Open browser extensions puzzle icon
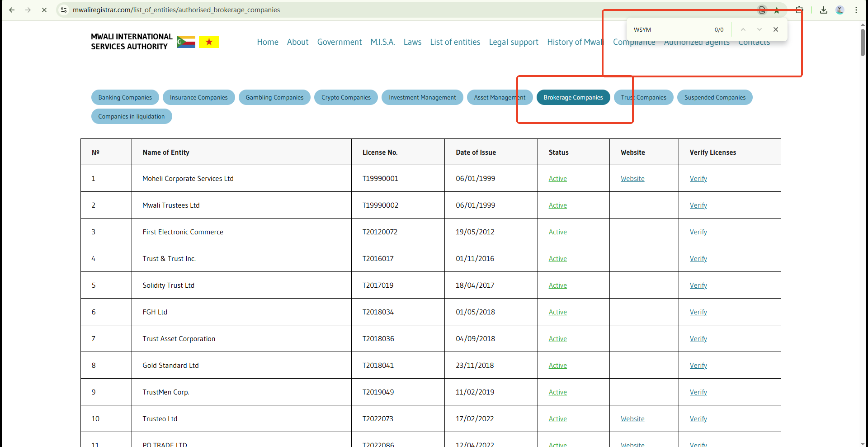 [799, 10]
